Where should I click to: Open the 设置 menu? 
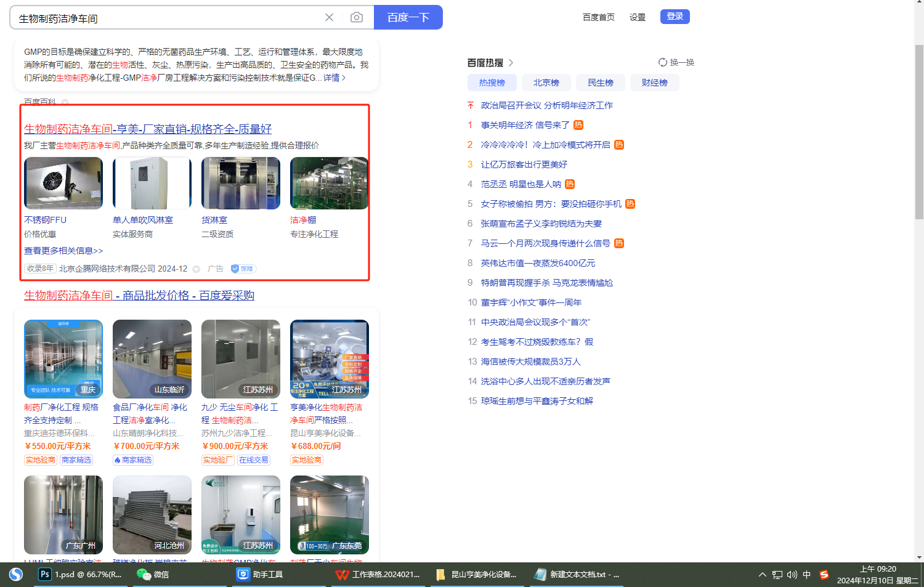click(x=638, y=17)
